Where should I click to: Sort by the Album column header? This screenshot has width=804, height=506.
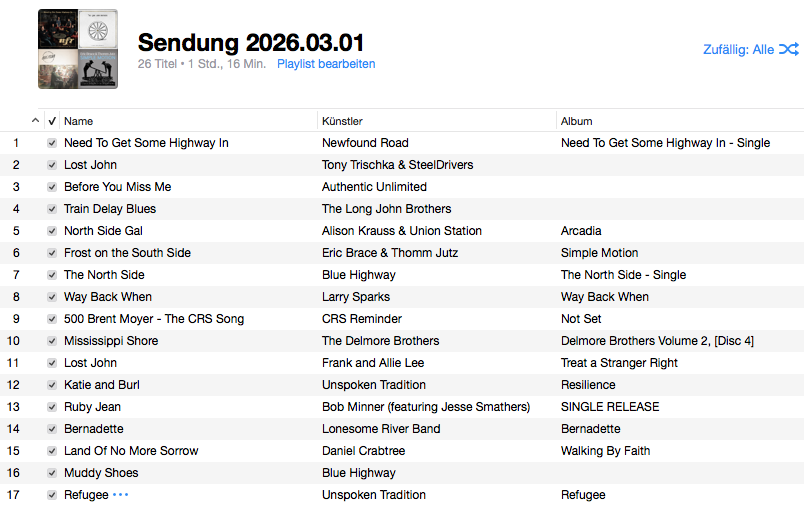(x=576, y=121)
